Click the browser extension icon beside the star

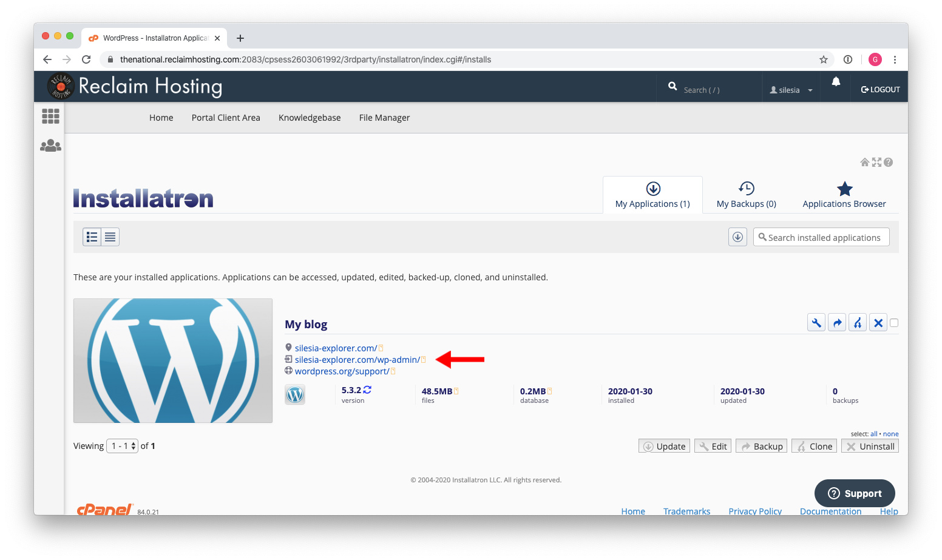click(x=848, y=59)
